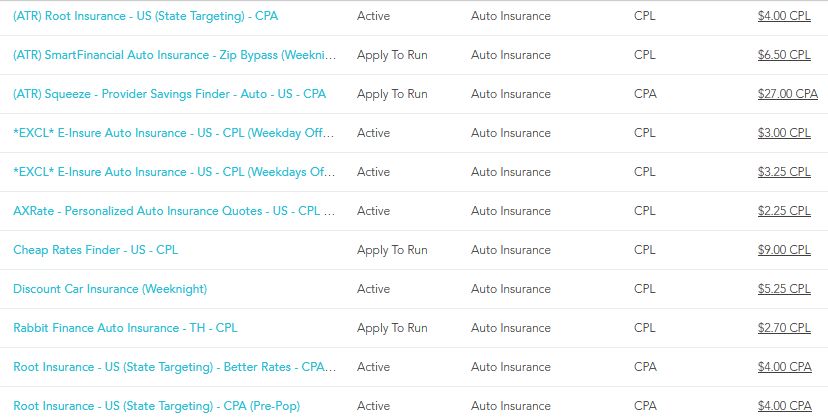
Task: Open AXRate Personalized Auto Insurance Quotes offer
Action: coord(174,211)
